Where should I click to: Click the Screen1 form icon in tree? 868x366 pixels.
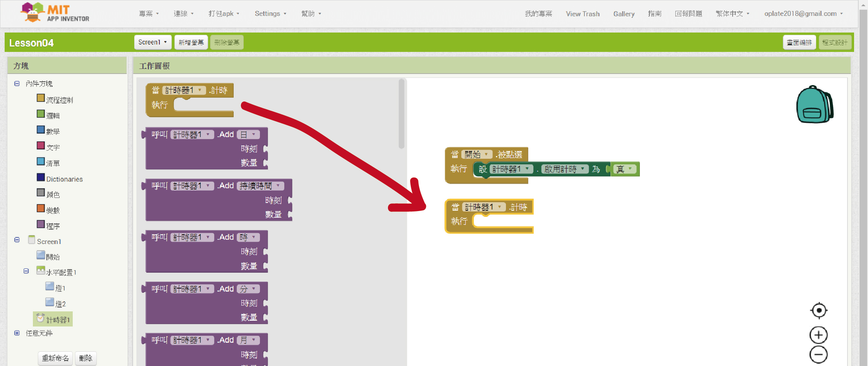(32, 240)
